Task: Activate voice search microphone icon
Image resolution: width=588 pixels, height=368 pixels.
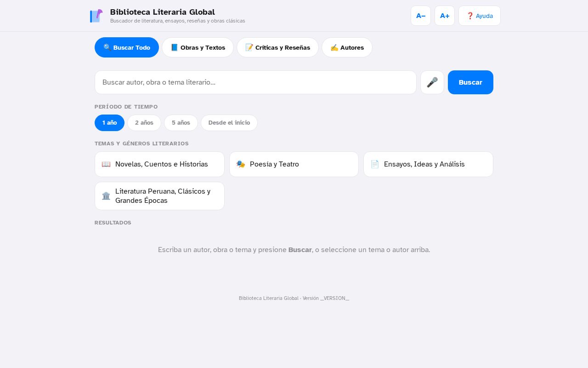Action: pos(432,82)
